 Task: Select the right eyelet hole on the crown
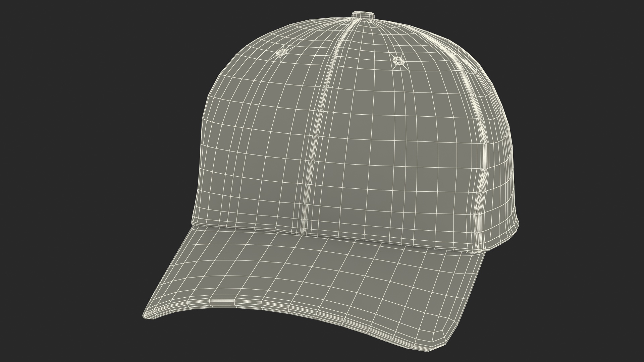pyautogui.click(x=398, y=61)
